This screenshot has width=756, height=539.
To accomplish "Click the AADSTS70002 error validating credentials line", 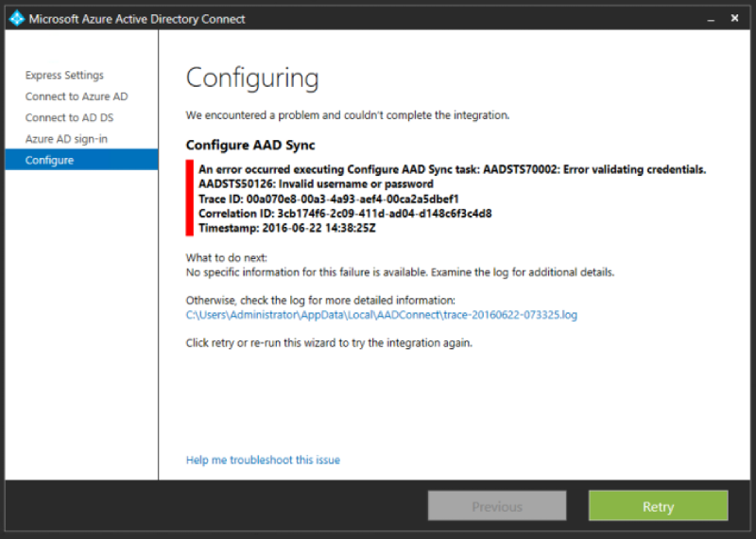I will click(x=453, y=169).
